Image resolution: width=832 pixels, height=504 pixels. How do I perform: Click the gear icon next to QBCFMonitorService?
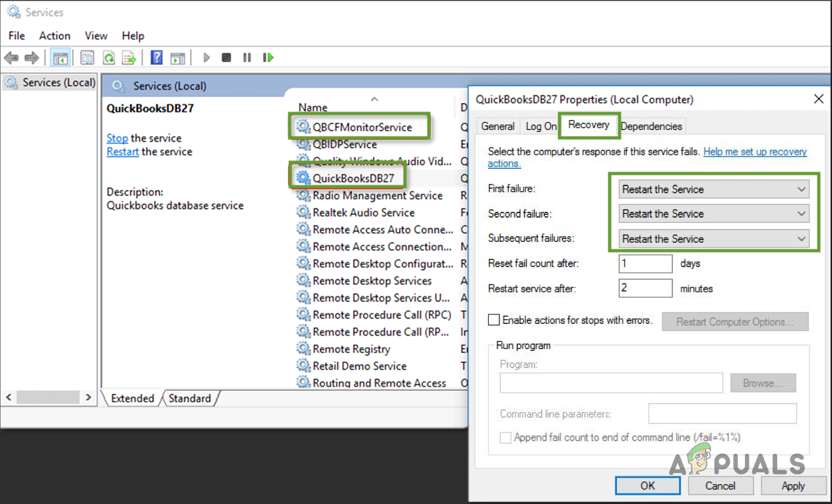coord(303,127)
